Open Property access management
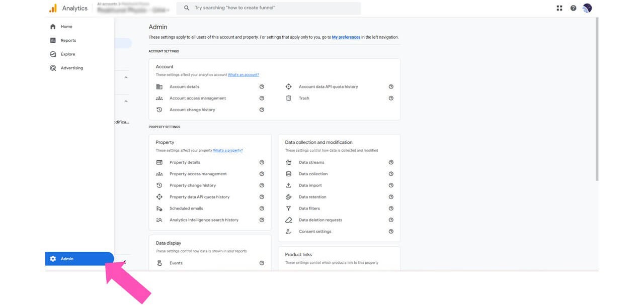Image resolution: width=644 pixels, height=305 pixels. coord(198,174)
